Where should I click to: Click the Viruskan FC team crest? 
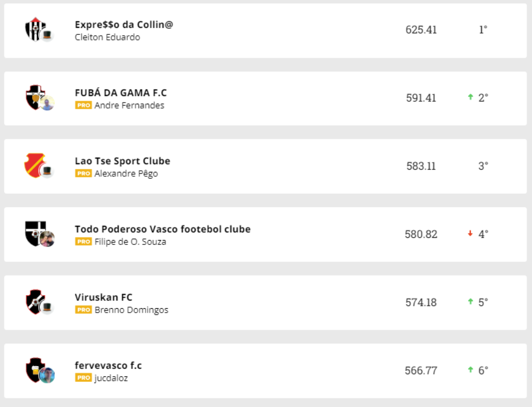click(35, 301)
